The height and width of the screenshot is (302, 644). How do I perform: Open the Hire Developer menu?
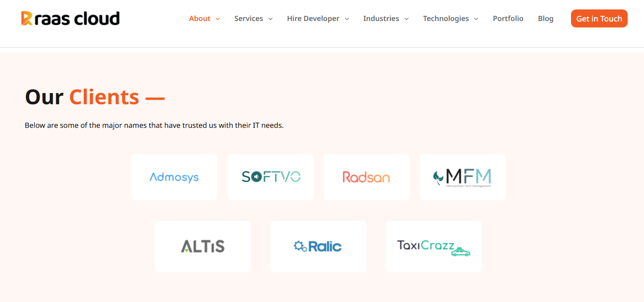(x=313, y=18)
